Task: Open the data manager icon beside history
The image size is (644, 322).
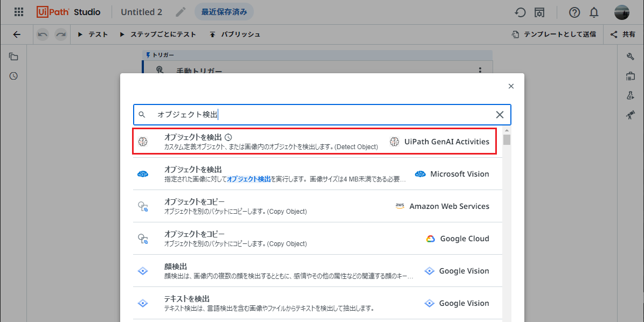Action: 539,12
